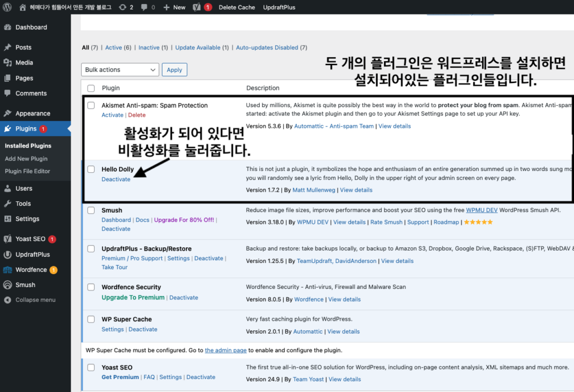Open UpdraftPlus in top admin bar

(279, 7)
